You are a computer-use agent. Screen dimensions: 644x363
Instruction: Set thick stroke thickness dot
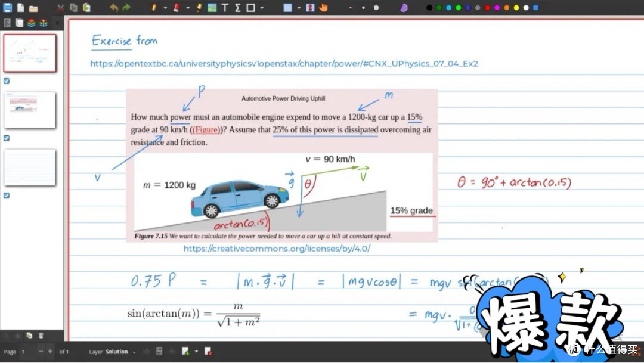click(x=376, y=7)
